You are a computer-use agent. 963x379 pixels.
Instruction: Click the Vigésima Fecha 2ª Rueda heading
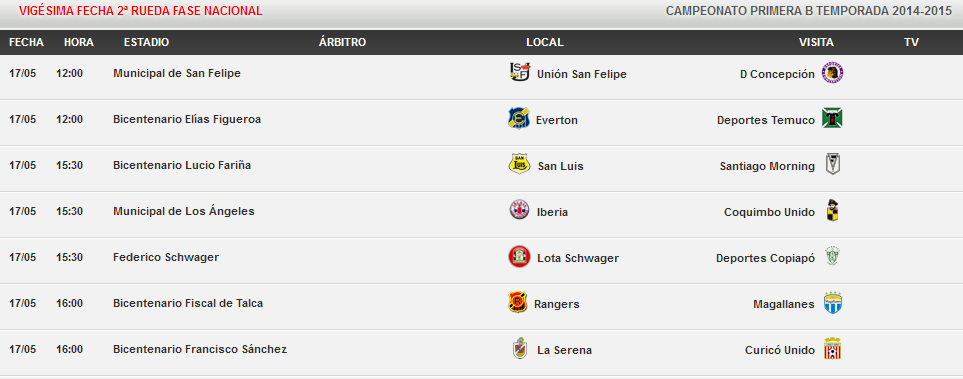click(x=141, y=11)
